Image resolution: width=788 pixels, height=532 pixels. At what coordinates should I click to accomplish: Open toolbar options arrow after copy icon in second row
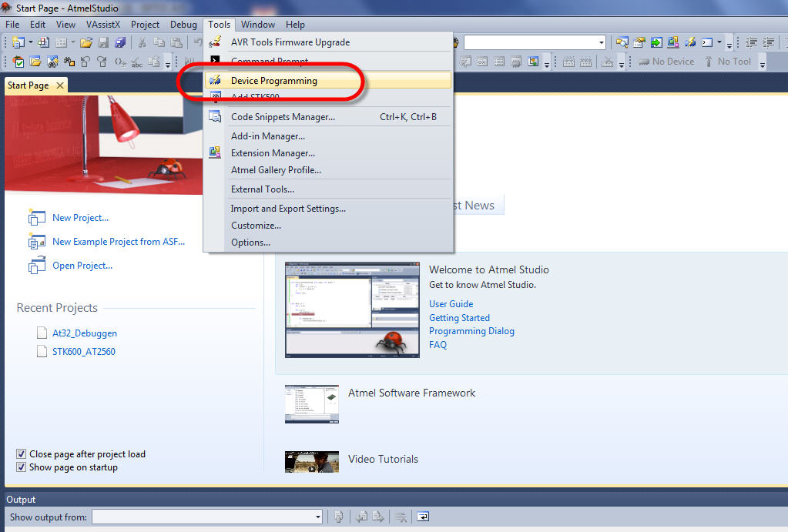[x=168, y=63]
